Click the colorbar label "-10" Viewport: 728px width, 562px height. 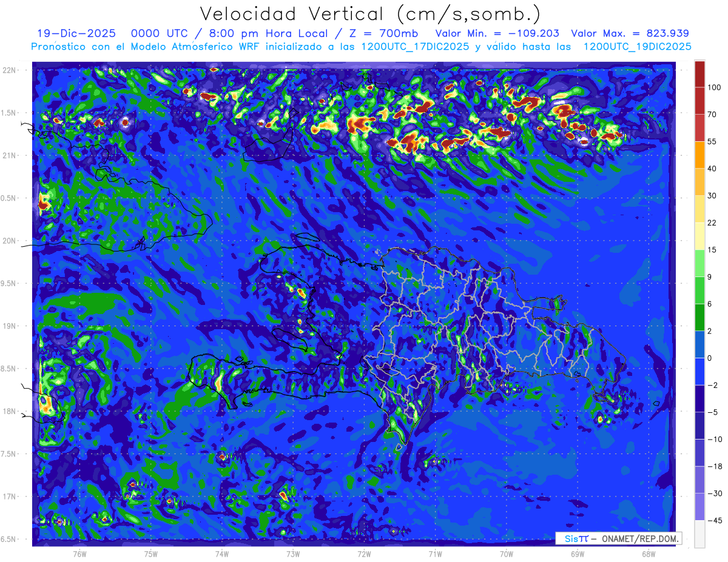[714, 439]
